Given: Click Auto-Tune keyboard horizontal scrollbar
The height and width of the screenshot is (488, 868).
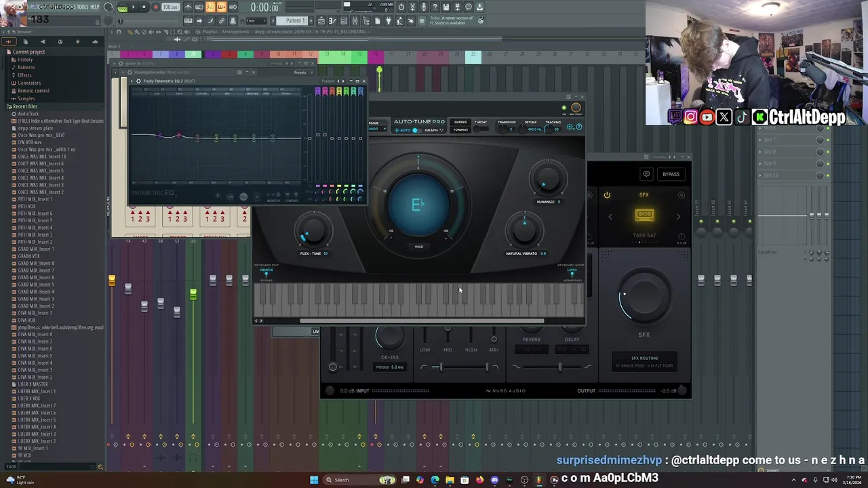Looking at the screenshot, I should coord(422,321).
